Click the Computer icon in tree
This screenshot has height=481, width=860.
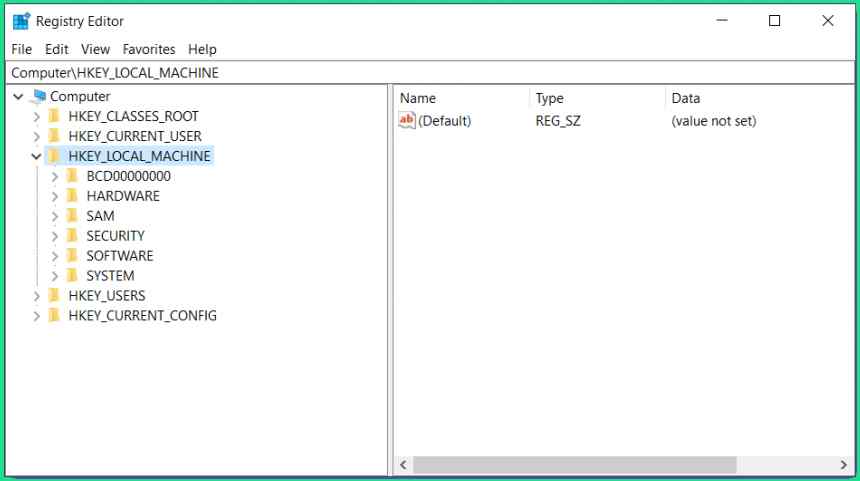38,97
